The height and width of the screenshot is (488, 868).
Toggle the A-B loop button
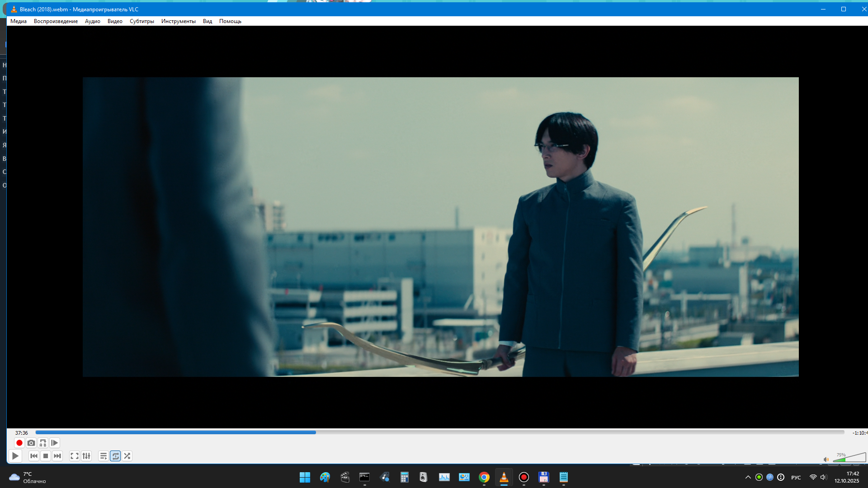pos(42,443)
